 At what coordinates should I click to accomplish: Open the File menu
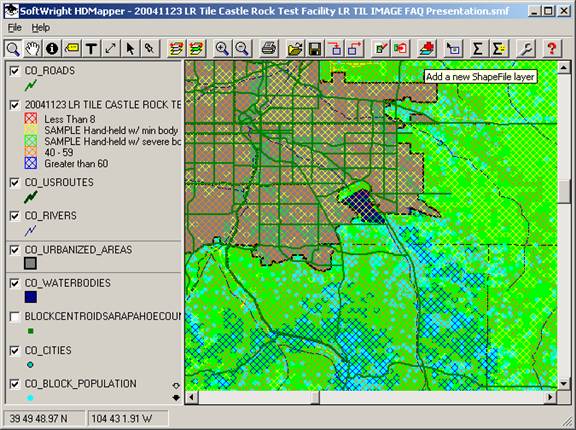[15, 28]
